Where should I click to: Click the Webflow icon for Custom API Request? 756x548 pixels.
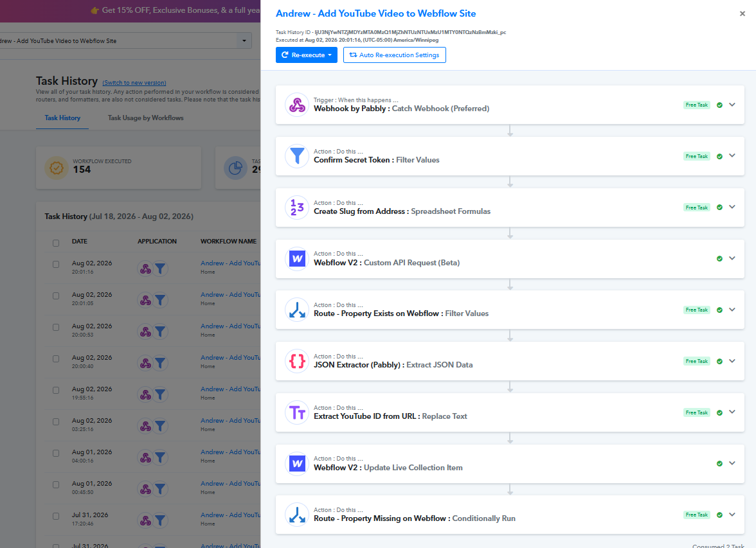tap(297, 259)
